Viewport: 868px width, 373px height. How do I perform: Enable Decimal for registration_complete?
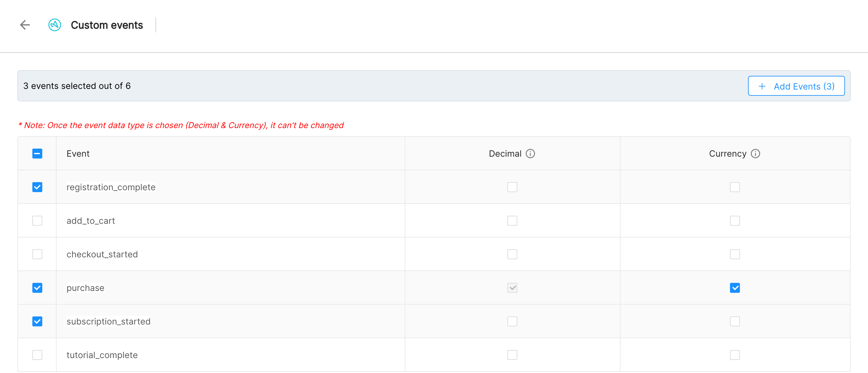512,187
